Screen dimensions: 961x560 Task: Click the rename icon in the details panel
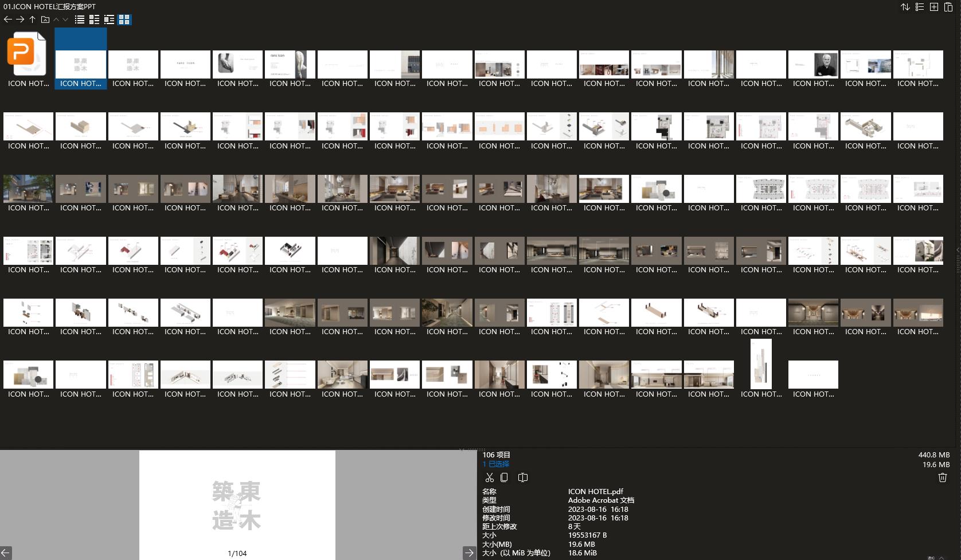(x=522, y=477)
